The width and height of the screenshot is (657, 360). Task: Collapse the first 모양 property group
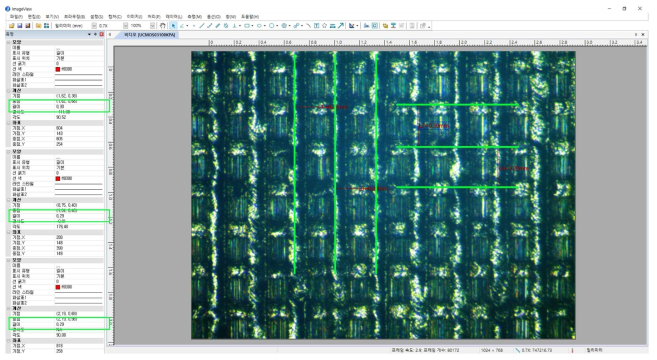(x=8, y=42)
